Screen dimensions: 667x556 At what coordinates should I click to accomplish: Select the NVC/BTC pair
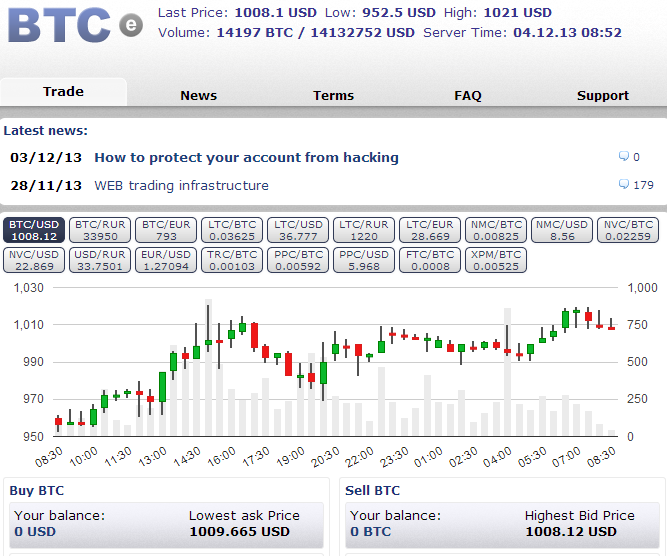[628, 230]
